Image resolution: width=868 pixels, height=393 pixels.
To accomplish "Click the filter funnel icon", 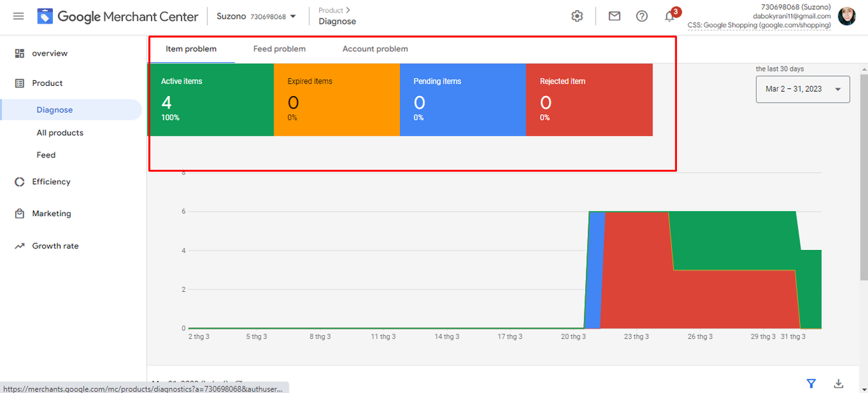I will coord(812,384).
